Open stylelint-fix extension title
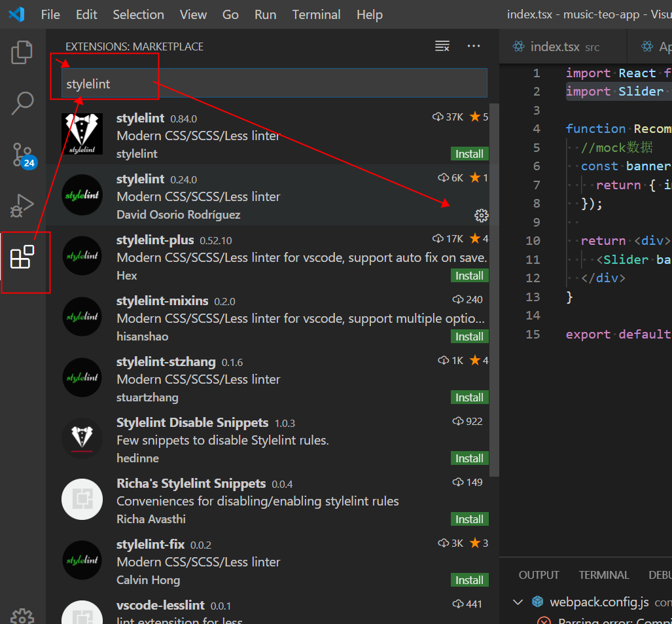 pyautogui.click(x=150, y=544)
